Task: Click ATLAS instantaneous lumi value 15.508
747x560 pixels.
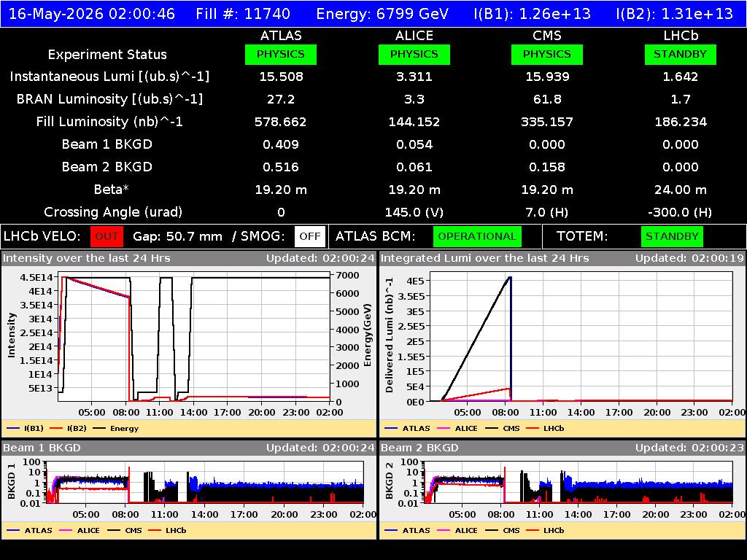Action: coord(281,77)
